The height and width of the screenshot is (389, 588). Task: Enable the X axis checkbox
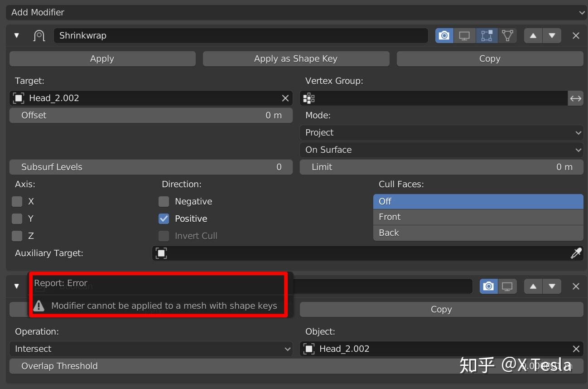point(18,201)
